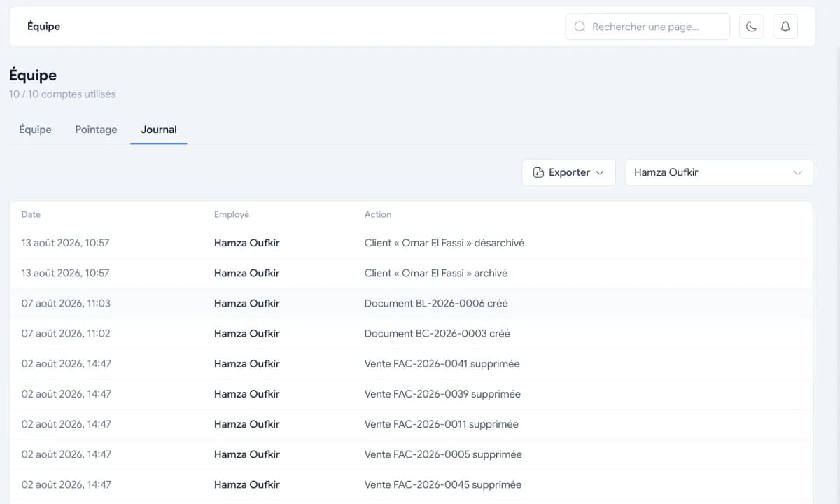
Task: Click Hamza Oufkir in the BC-2026-0003 row
Action: (x=247, y=333)
